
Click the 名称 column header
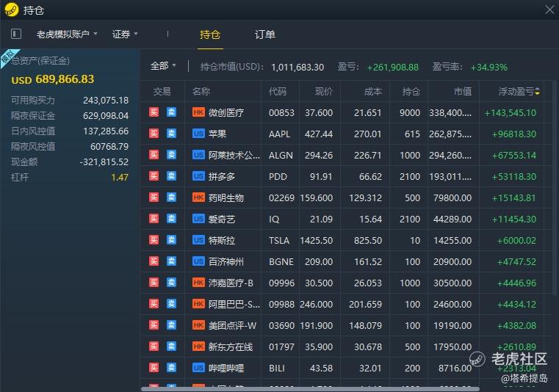(x=201, y=92)
